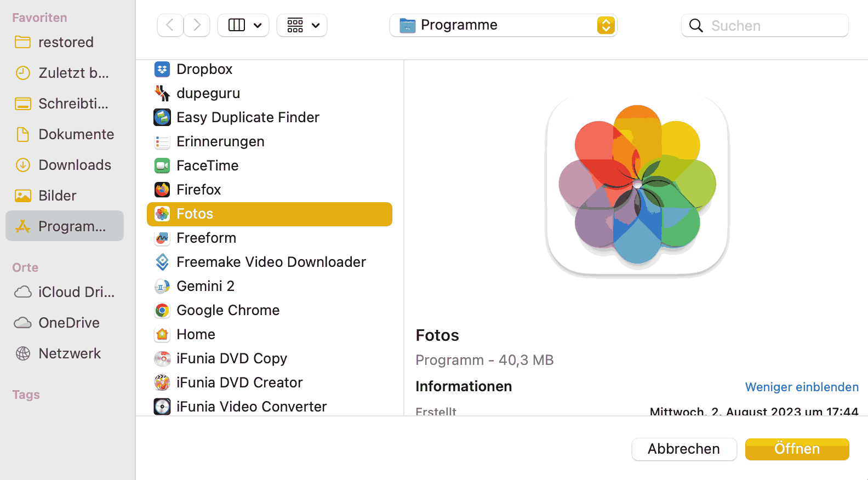868x480 pixels.
Task: Click the Erinnerungen app icon
Action: pyautogui.click(x=162, y=141)
